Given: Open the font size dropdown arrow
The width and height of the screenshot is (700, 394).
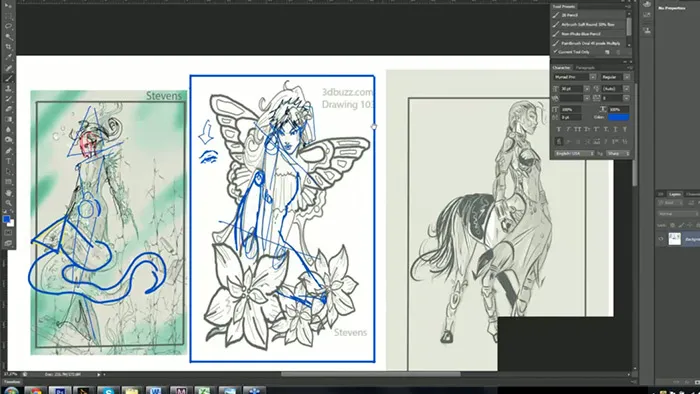Looking at the screenshot, I should tap(587, 89).
